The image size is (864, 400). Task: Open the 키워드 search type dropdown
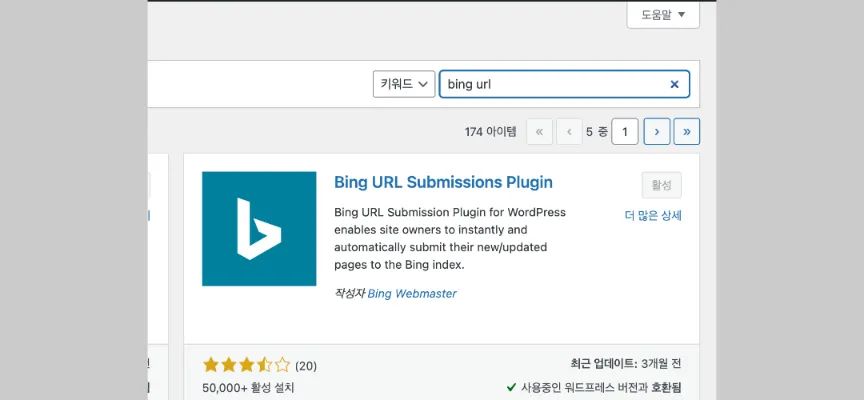pyautogui.click(x=404, y=84)
